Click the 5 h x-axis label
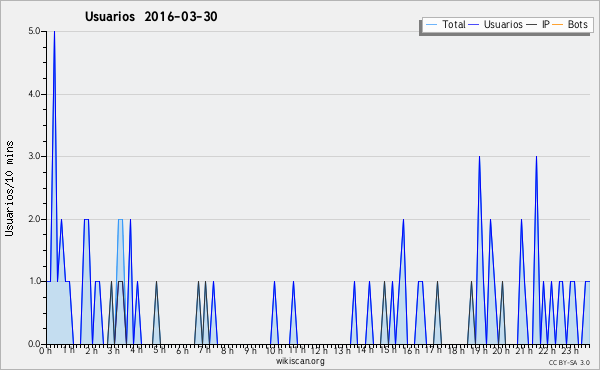The image size is (600, 370). (x=159, y=350)
